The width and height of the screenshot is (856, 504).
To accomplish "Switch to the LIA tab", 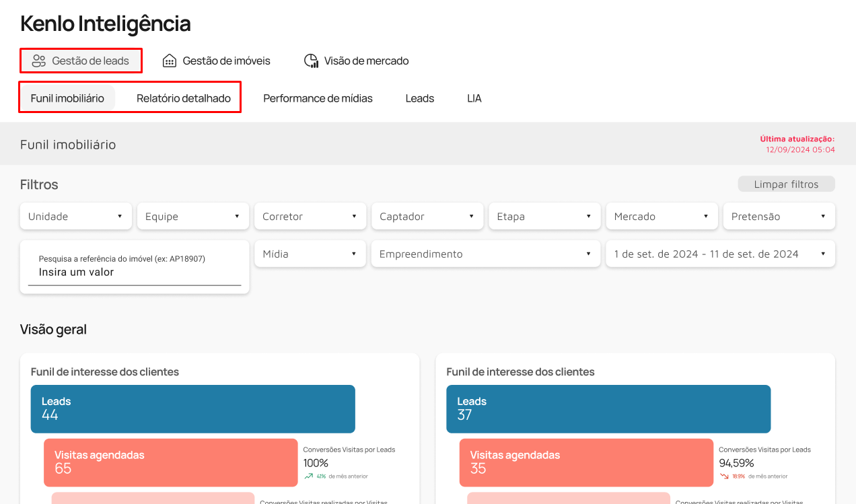I will (474, 98).
